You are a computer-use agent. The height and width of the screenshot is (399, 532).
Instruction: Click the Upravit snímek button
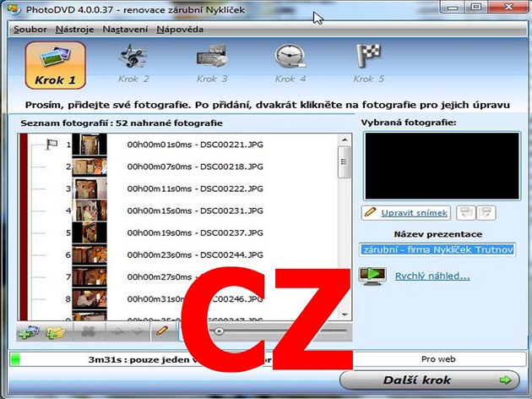(406, 213)
